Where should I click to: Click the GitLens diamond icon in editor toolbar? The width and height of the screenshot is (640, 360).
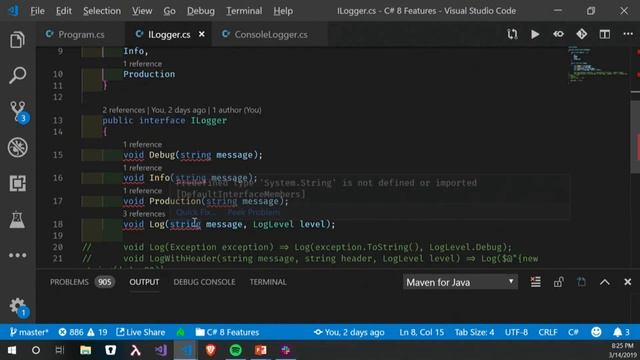point(582,34)
